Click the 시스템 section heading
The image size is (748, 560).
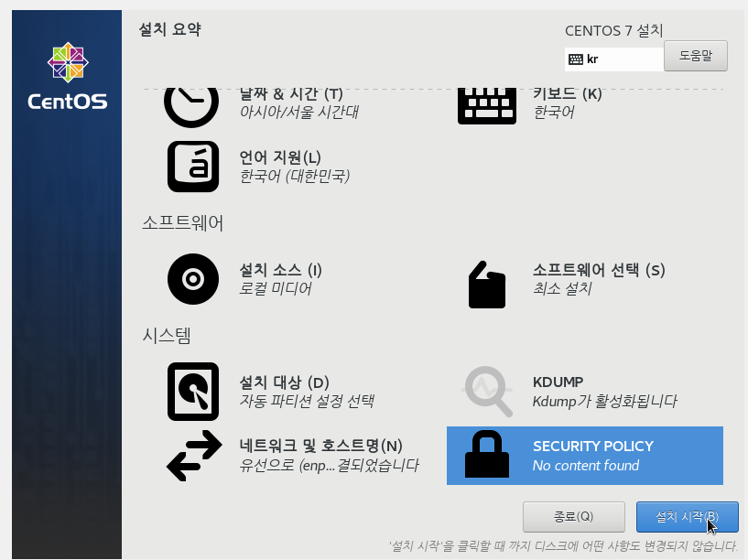167,336
